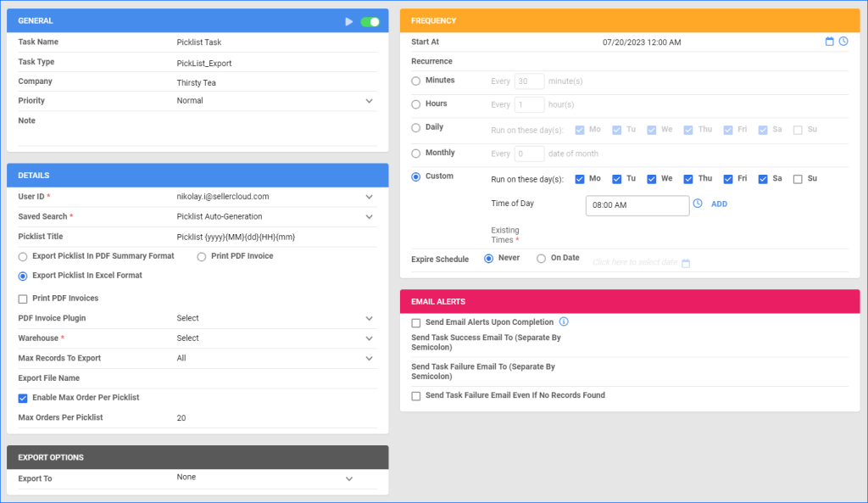Viewport: 868px width, 503px height.
Task: Open the Expire Schedule calendar icon
Action: pos(686,263)
